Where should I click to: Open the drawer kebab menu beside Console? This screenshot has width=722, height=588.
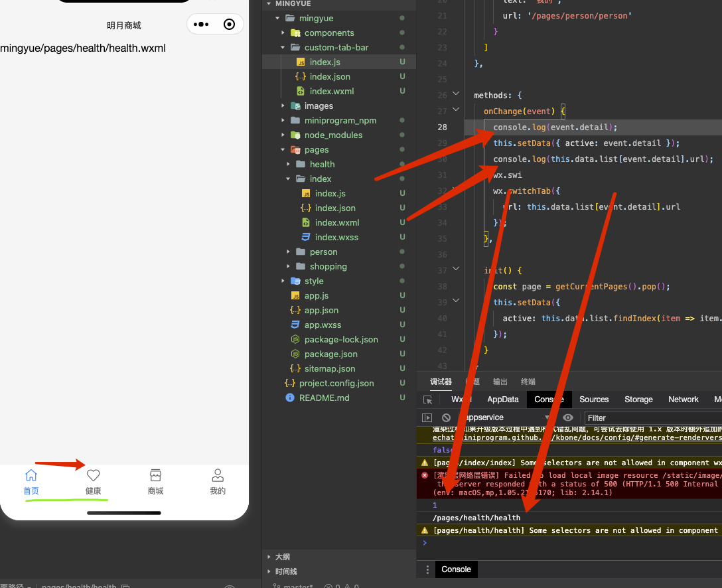(x=427, y=569)
